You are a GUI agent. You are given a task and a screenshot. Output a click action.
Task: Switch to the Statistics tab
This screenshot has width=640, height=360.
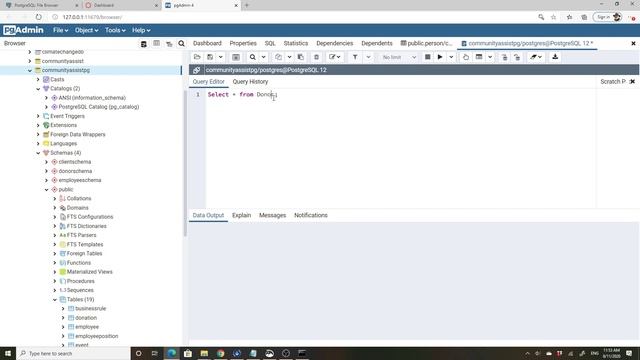coord(296,43)
